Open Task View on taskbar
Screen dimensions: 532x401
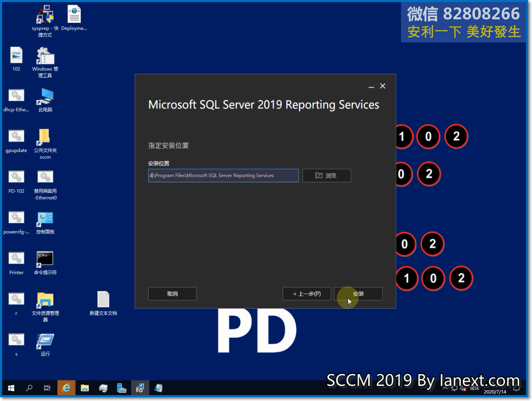point(47,388)
